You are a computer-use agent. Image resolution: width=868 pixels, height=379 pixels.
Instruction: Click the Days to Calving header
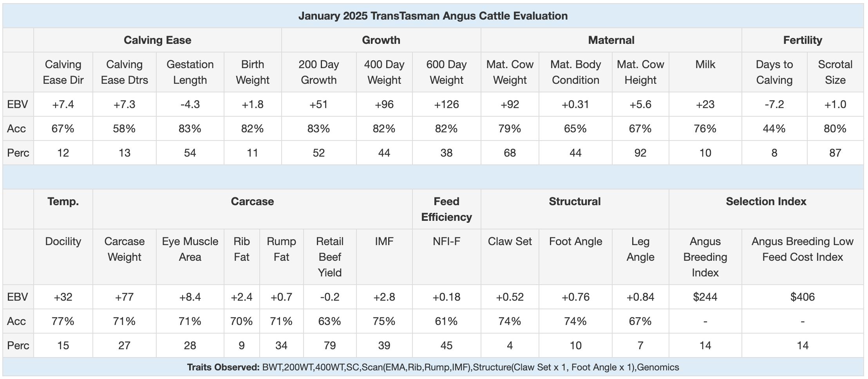click(774, 72)
